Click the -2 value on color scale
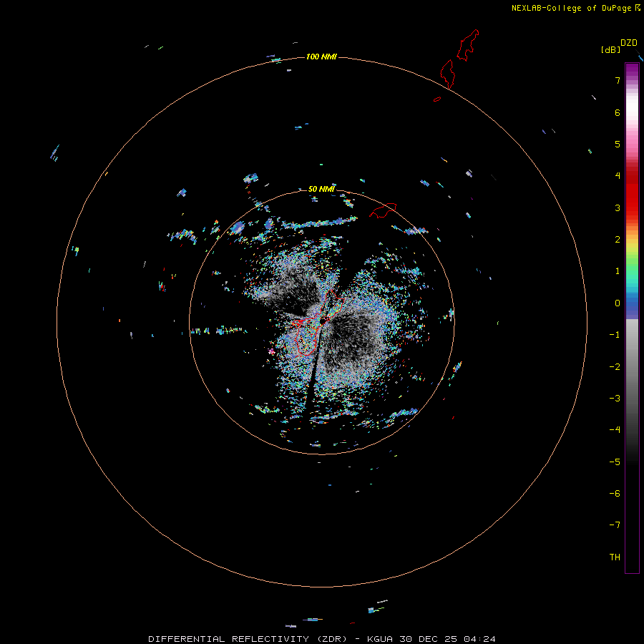 615,367
